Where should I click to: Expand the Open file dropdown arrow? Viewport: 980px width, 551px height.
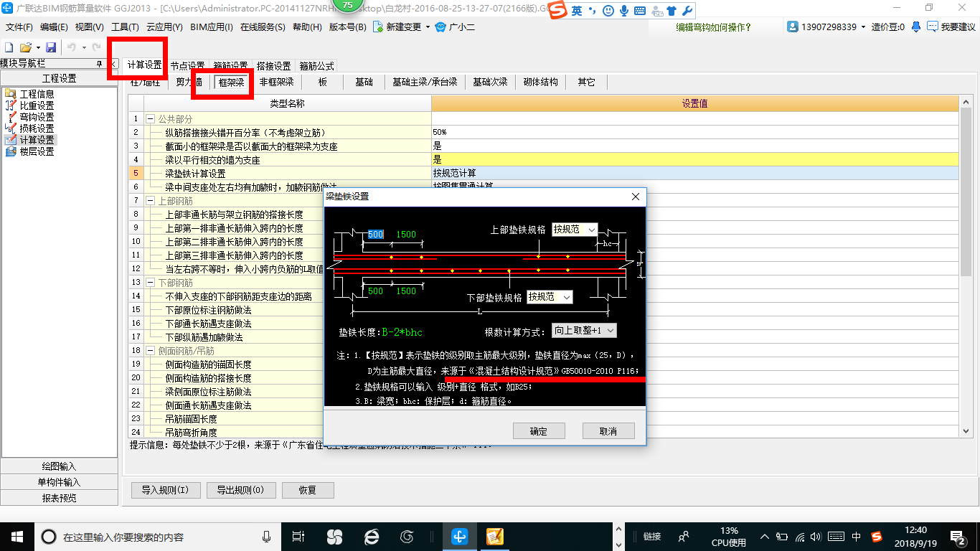tap(37, 47)
